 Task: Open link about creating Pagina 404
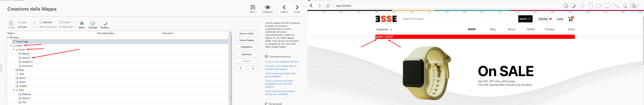pyautogui.click(x=280, y=75)
